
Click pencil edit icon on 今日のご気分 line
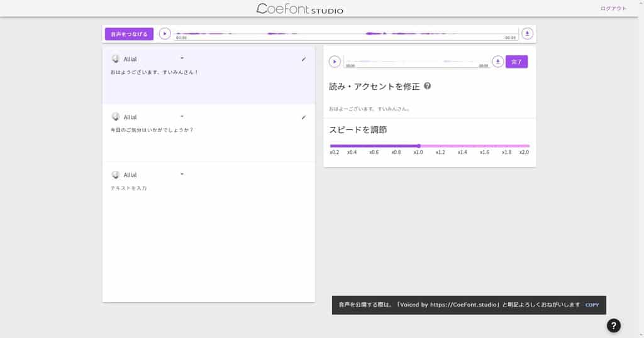(304, 117)
